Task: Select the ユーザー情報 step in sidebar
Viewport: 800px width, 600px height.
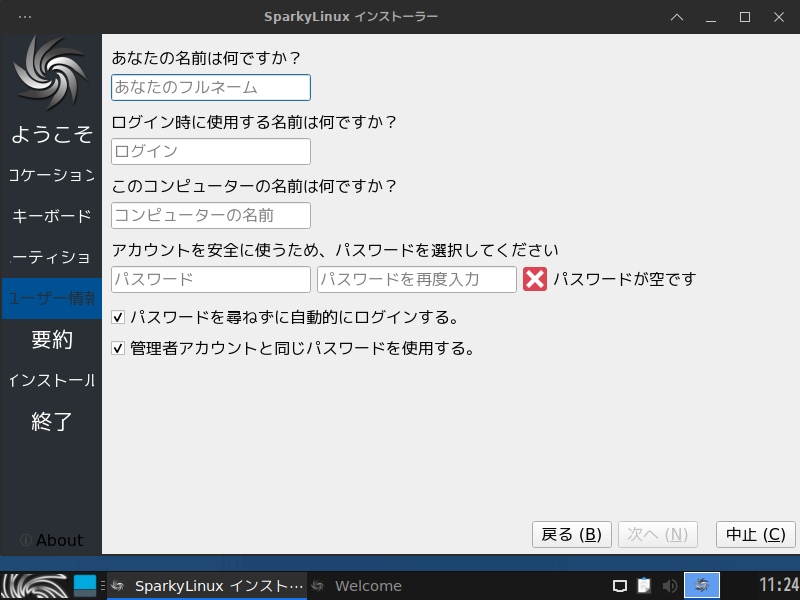Action: (52, 298)
